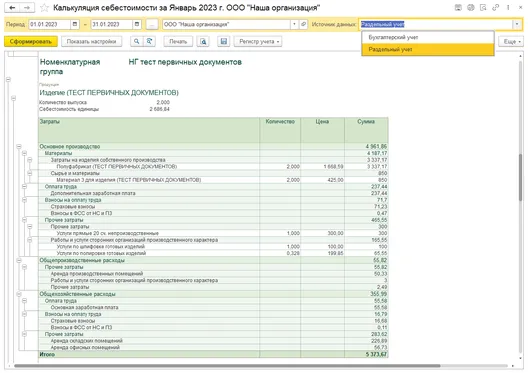Select Основная заработная плата row

213,307
